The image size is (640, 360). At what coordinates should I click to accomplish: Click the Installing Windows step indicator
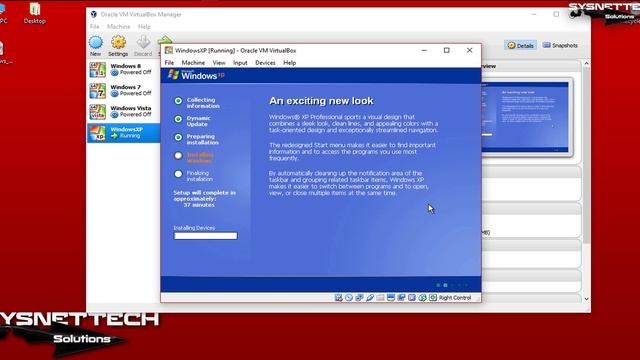[178, 156]
